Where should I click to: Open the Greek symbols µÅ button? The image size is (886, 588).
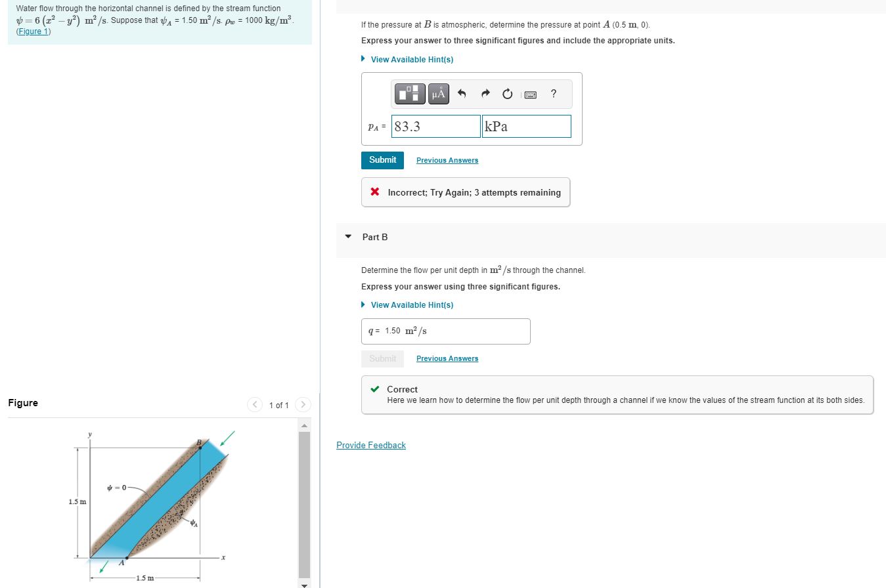(x=439, y=94)
